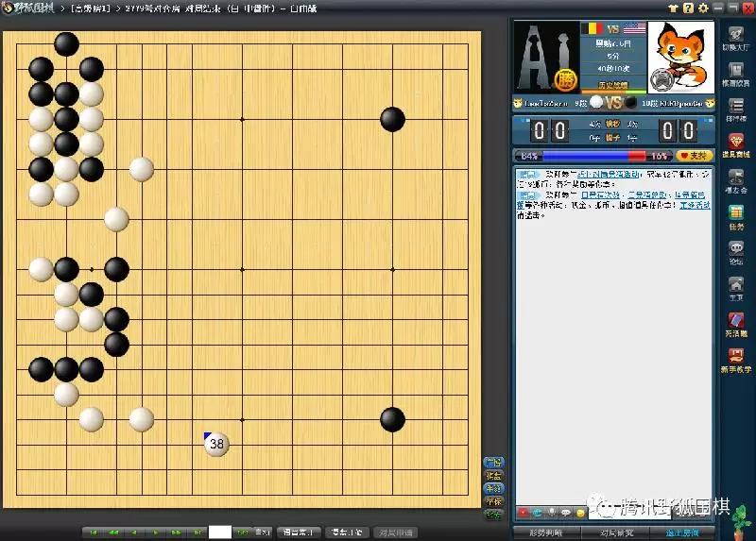This screenshot has width=756, height=541.
Task: Open the 死活题 life-and-death puzzles icon
Action: [736, 324]
